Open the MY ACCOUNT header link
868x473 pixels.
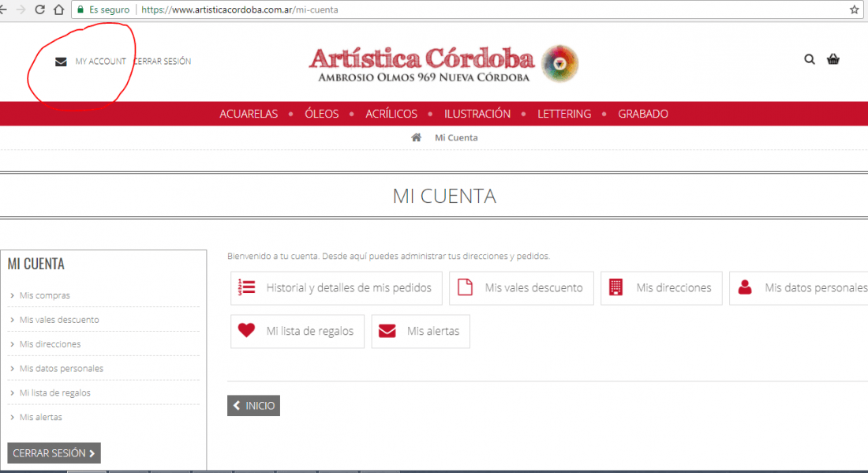101,62
